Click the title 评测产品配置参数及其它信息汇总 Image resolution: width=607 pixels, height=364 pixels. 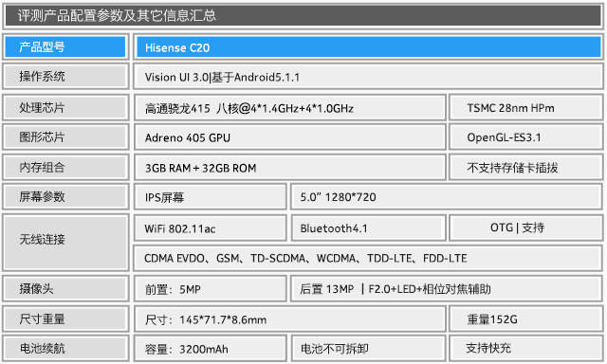point(303,15)
